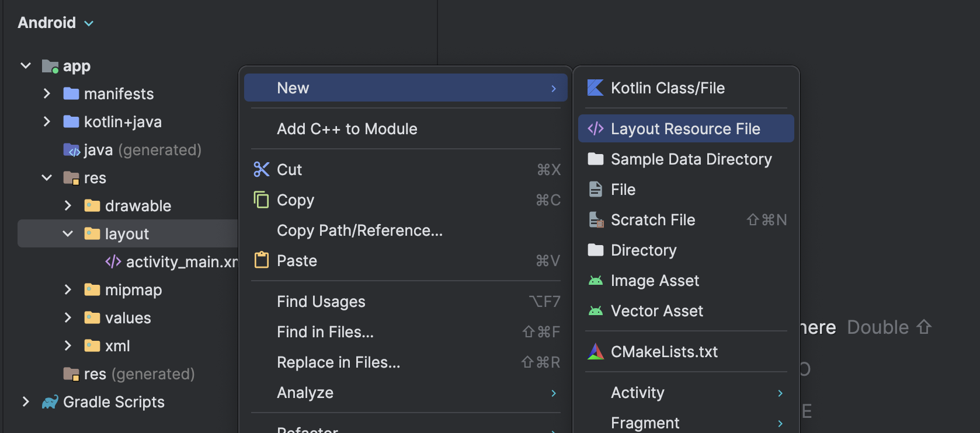Expand the manifests folder
Viewport: 980px width, 433px height.
coord(47,93)
